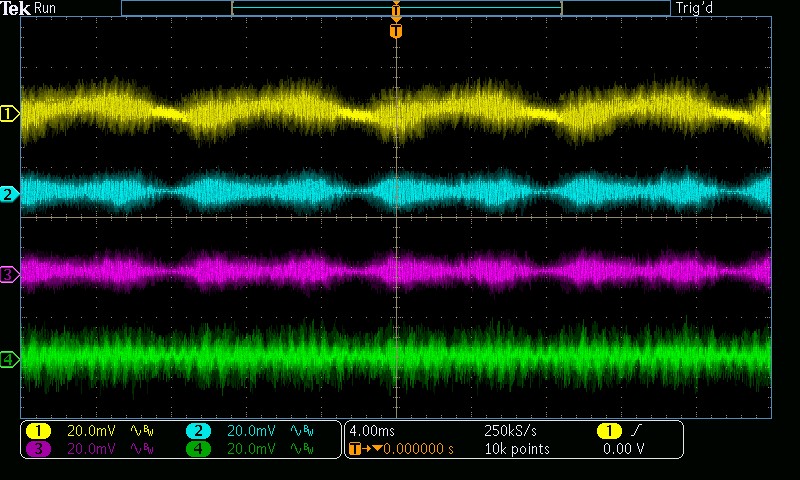
Task: Click the rising edge trigger slope icon
Action: [x=636, y=431]
